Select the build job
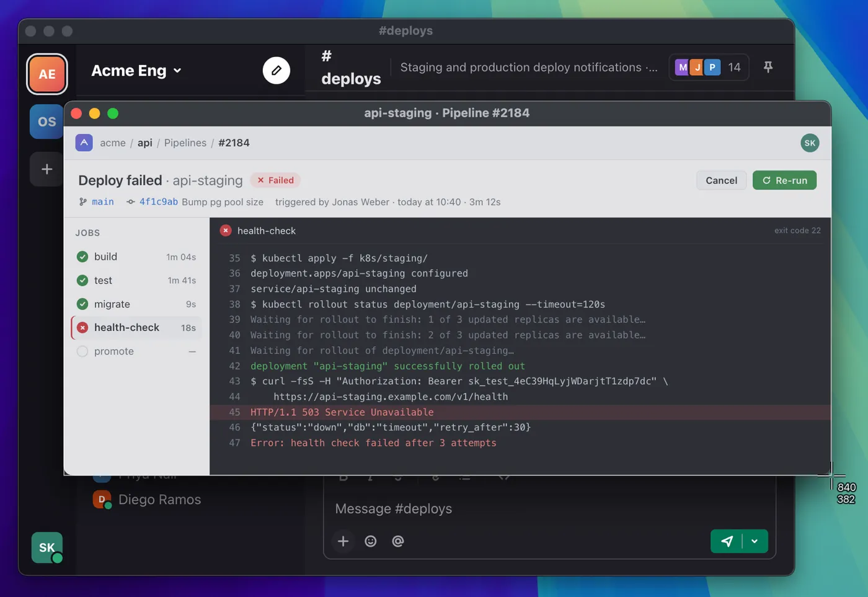This screenshot has height=597, width=868. tap(136, 257)
